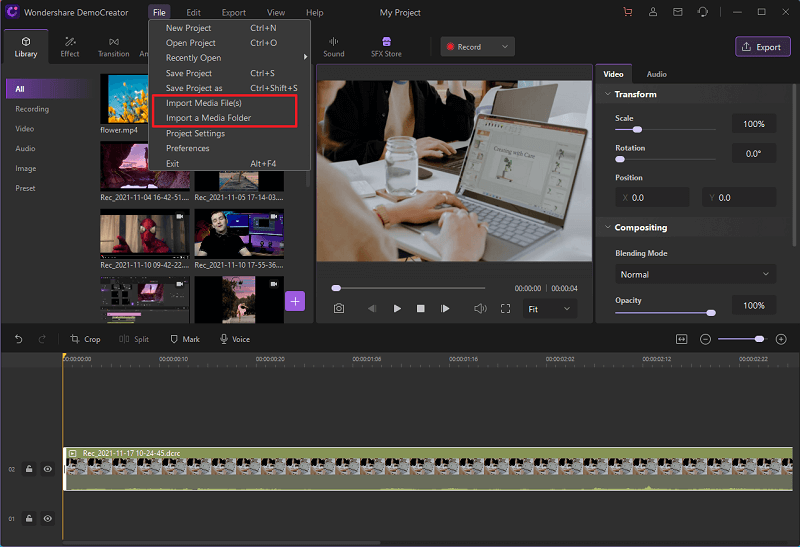The width and height of the screenshot is (800, 547).
Task: Click the shopping cart icon
Action: (628, 12)
